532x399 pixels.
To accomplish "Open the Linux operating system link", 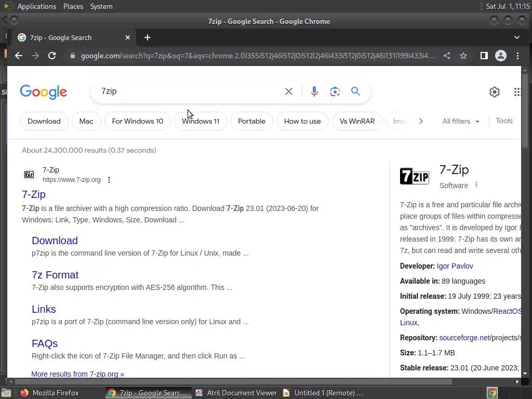I will click(409, 323).
